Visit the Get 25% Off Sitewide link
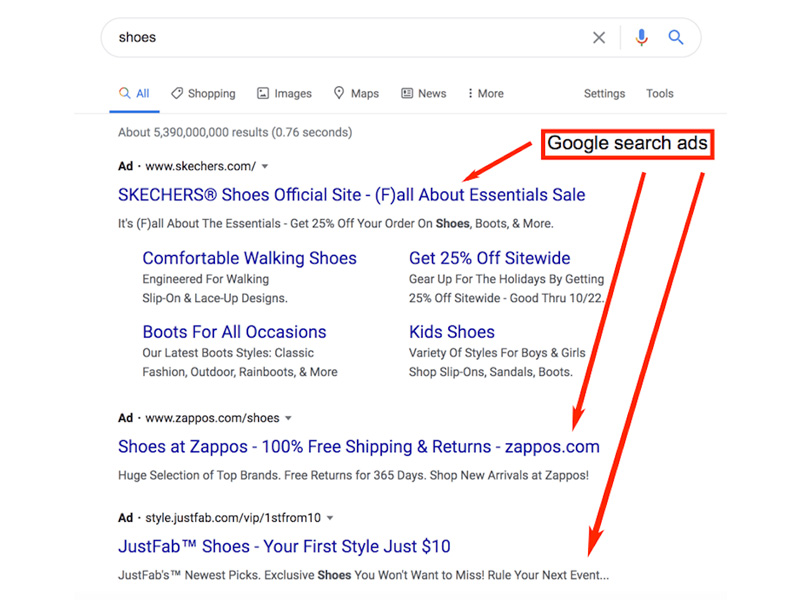 [x=489, y=258]
